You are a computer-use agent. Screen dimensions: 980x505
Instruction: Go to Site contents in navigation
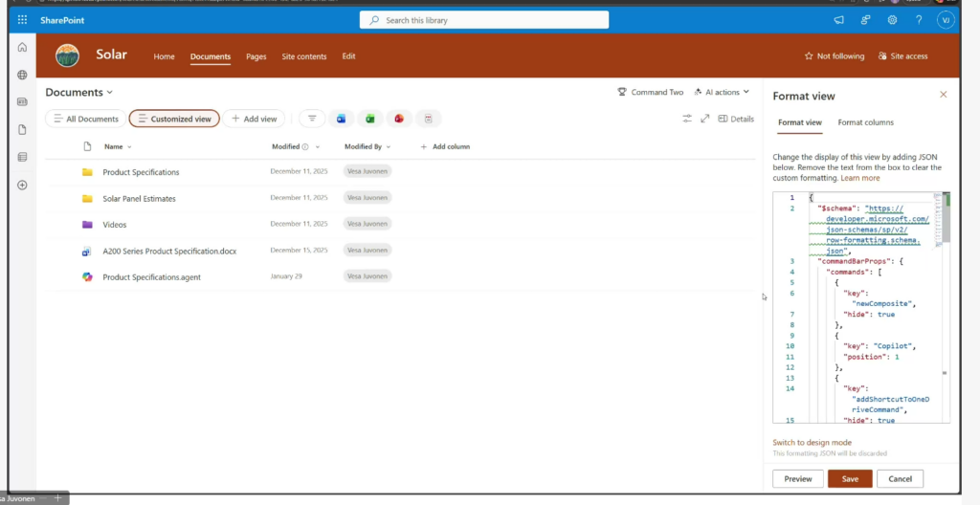click(x=303, y=56)
